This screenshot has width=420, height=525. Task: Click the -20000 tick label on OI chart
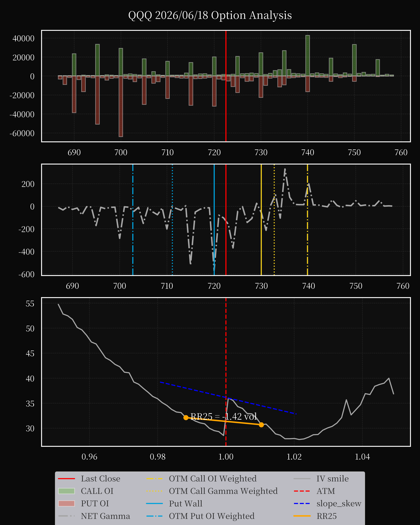pos(22,95)
